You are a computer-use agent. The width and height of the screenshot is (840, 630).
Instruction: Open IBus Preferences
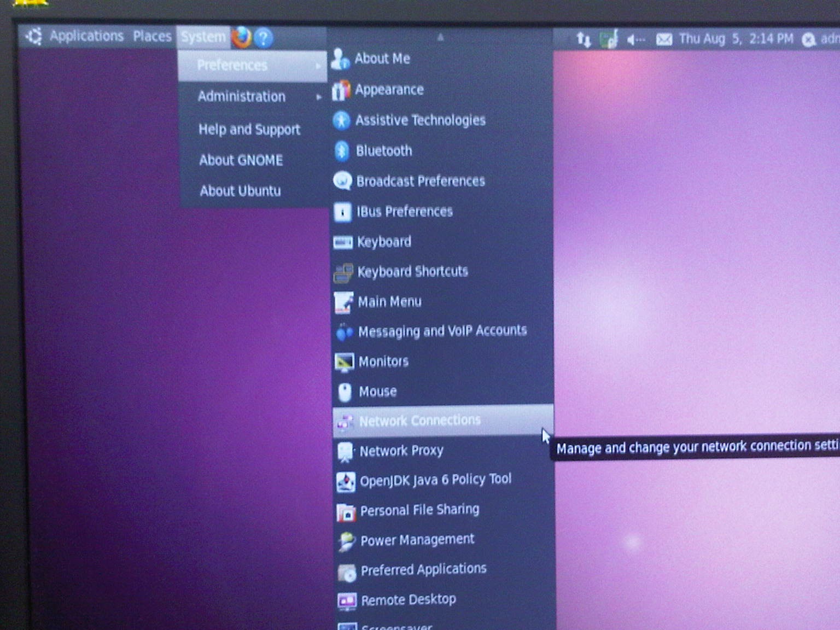(441, 212)
